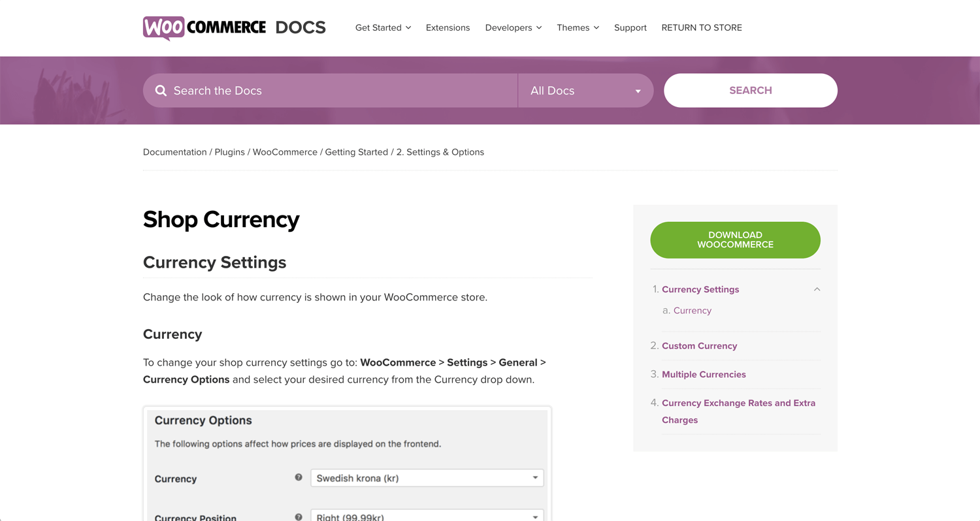Click Download WooCommerce button
The image size is (980, 521).
[735, 240]
